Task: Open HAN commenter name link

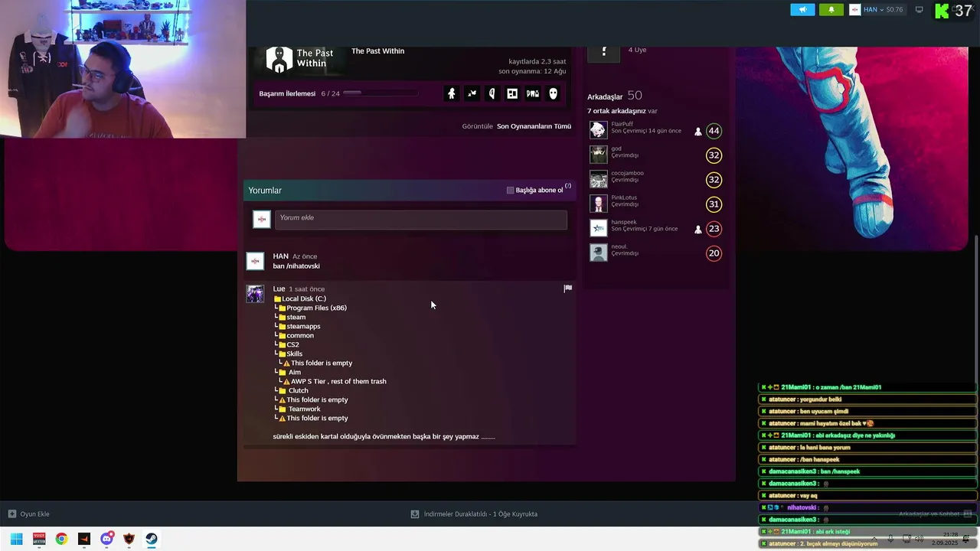Action: point(280,256)
